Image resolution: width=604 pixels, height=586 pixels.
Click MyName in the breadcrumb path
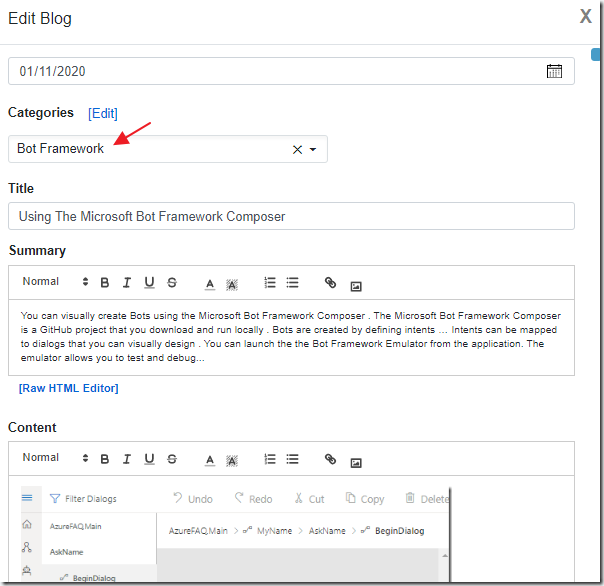[x=274, y=531]
